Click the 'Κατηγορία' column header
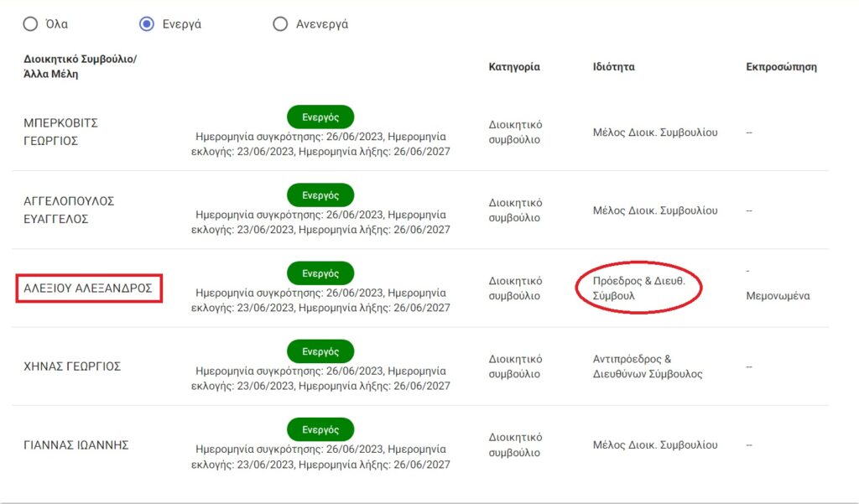 514,67
